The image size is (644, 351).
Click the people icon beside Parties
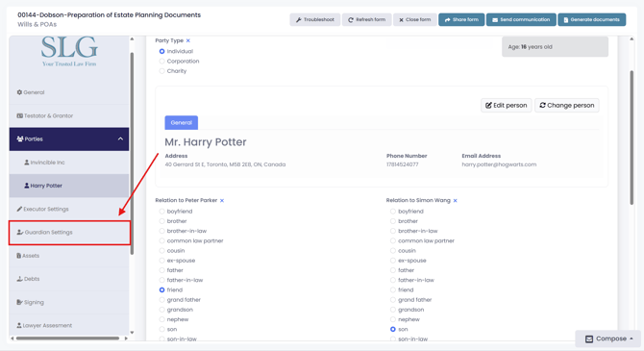[x=20, y=138]
